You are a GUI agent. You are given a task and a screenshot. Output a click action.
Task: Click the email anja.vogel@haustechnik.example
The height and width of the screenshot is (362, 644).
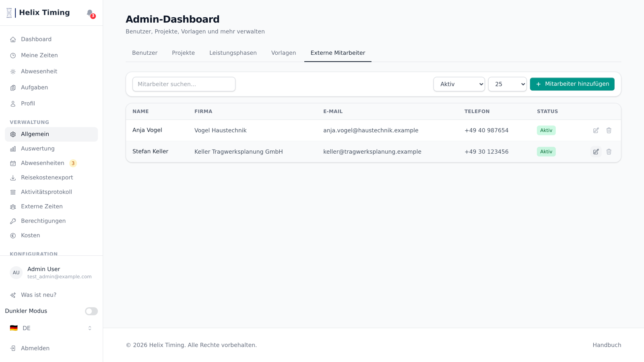tap(371, 130)
